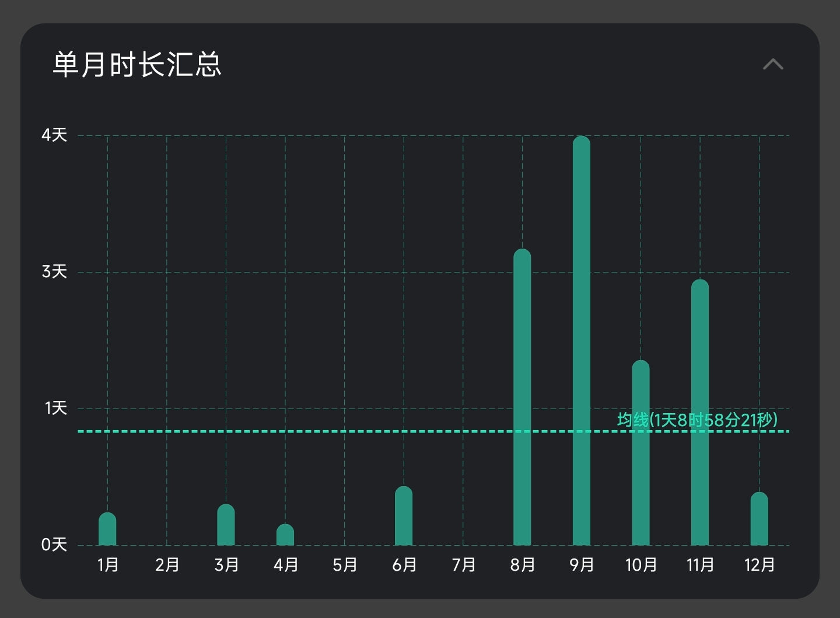This screenshot has width=840, height=618.
Task: Tap the short January bar
Action: [x=107, y=529]
